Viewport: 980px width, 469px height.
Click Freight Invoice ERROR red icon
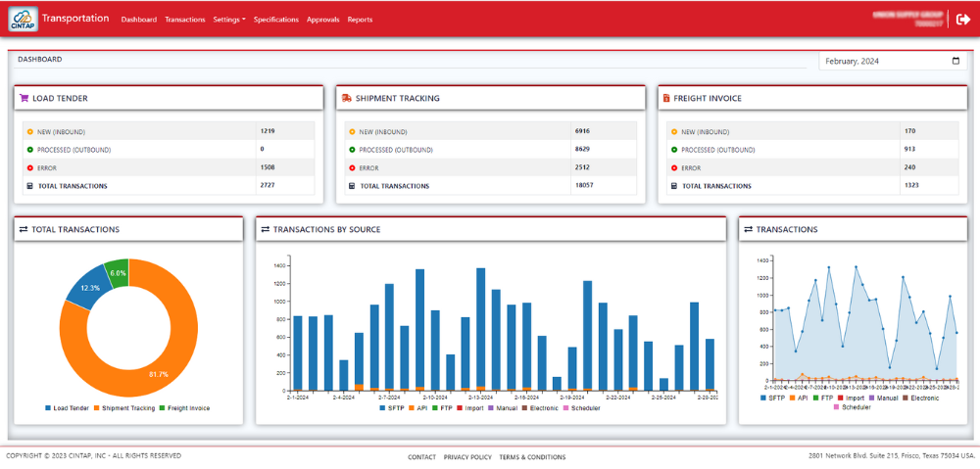pos(674,168)
